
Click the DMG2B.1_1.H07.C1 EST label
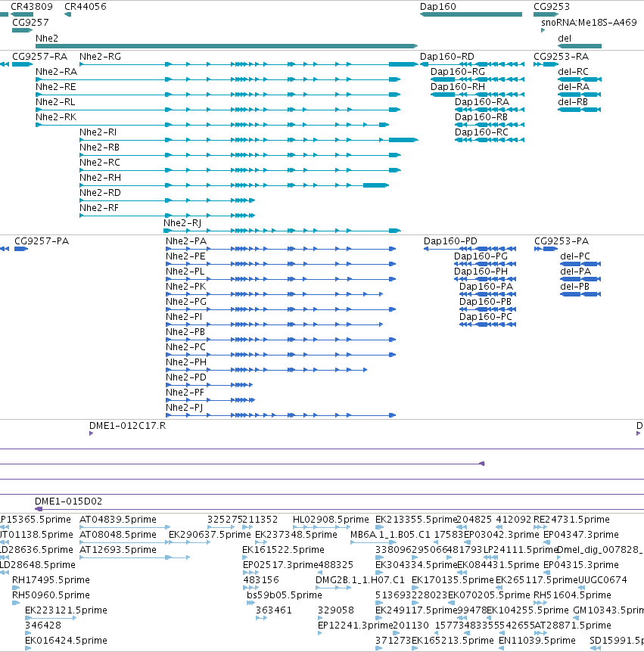pos(360,580)
